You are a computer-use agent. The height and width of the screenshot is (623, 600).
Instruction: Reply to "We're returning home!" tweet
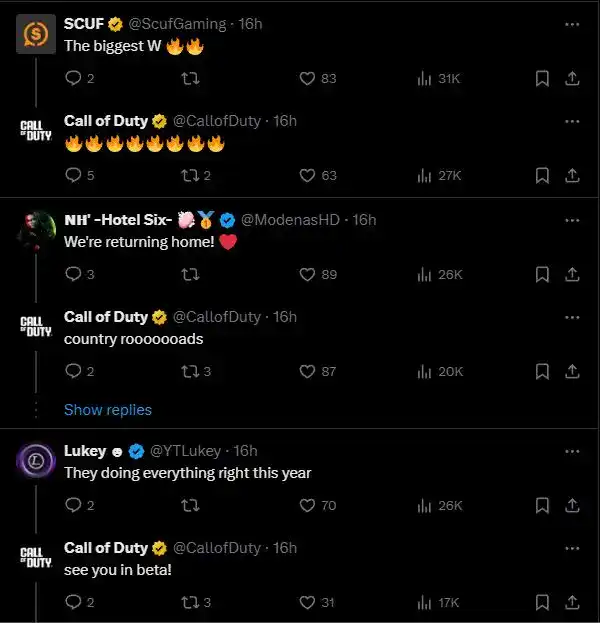(72, 274)
